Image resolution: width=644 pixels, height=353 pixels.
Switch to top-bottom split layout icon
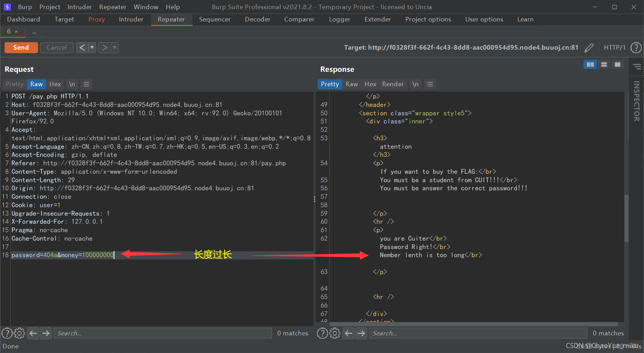pos(604,64)
